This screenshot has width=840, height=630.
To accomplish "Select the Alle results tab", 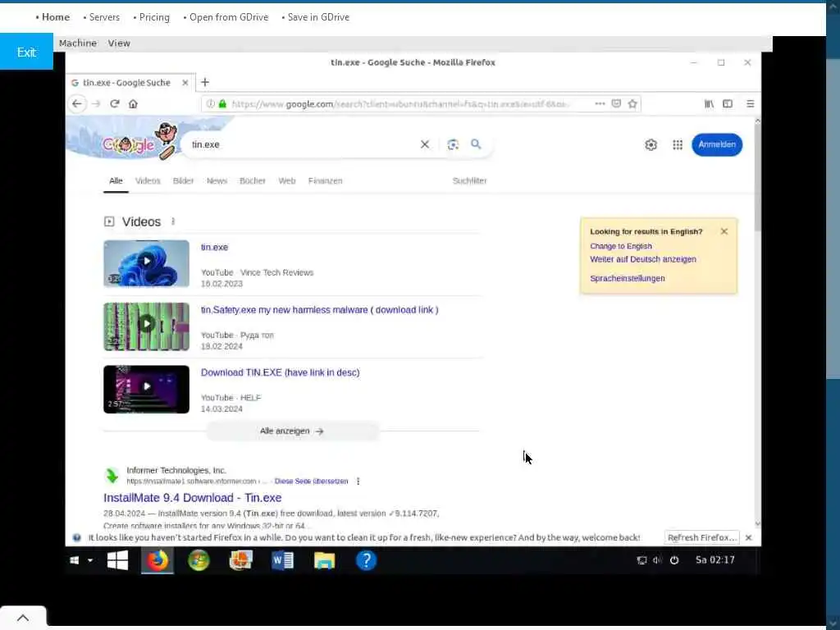I will pos(116,181).
